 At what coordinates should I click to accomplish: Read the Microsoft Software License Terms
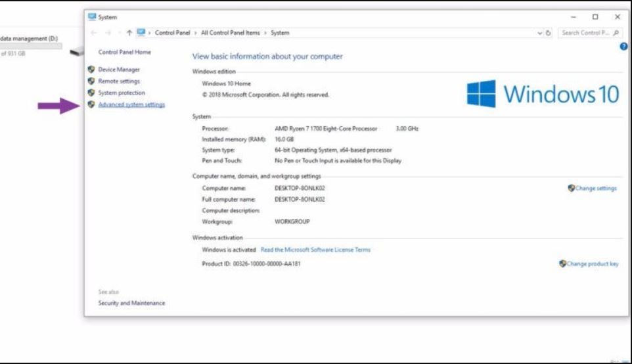pos(315,250)
